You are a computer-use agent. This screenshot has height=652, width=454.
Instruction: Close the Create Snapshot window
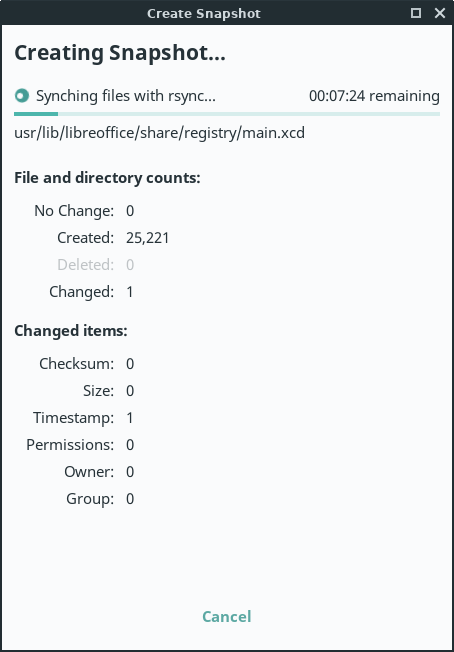pos(440,13)
